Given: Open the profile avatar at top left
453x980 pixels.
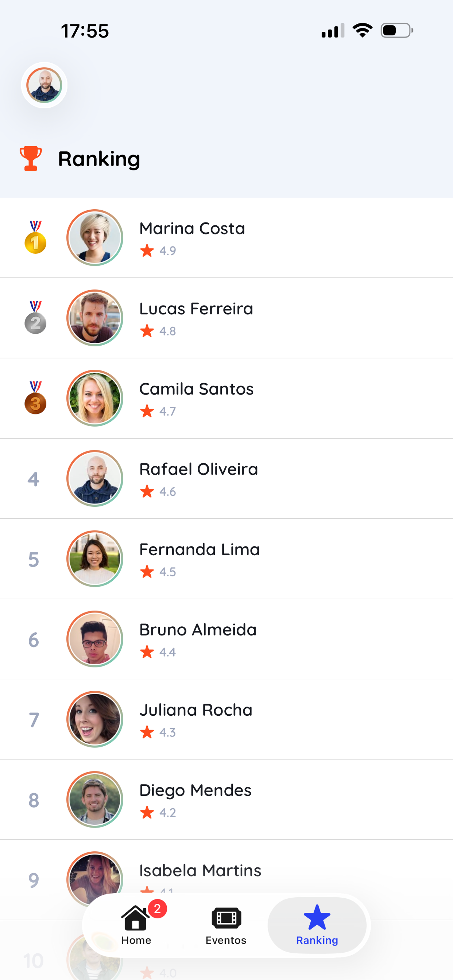Looking at the screenshot, I should (x=44, y=85).
